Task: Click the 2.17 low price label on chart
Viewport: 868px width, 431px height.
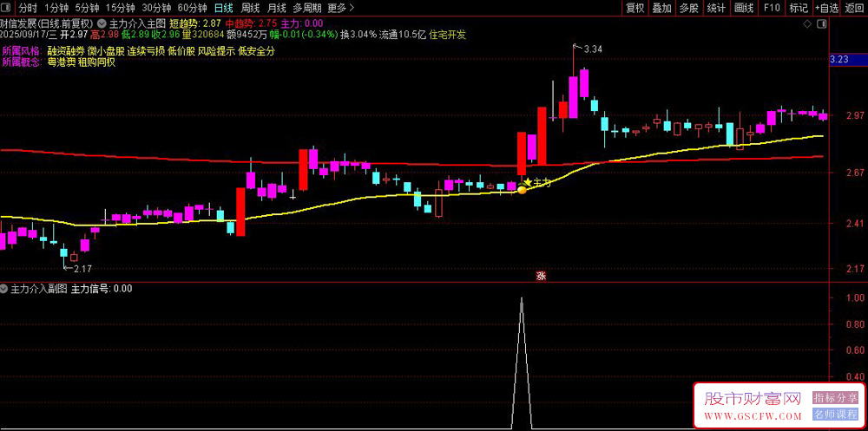Action: pyautogui.click(x=82, y=269)
